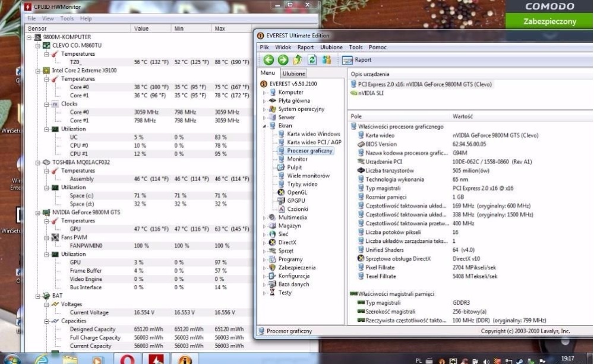This screenshot has width=594, height=364.
Task: Click the green Forward arrow in EVEREST toolbar
Action: point(283,60)
